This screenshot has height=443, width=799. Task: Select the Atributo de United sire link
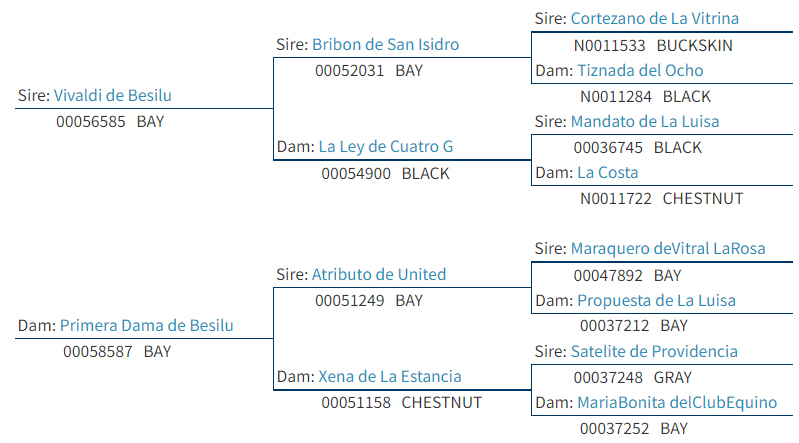tap(379, 274)
